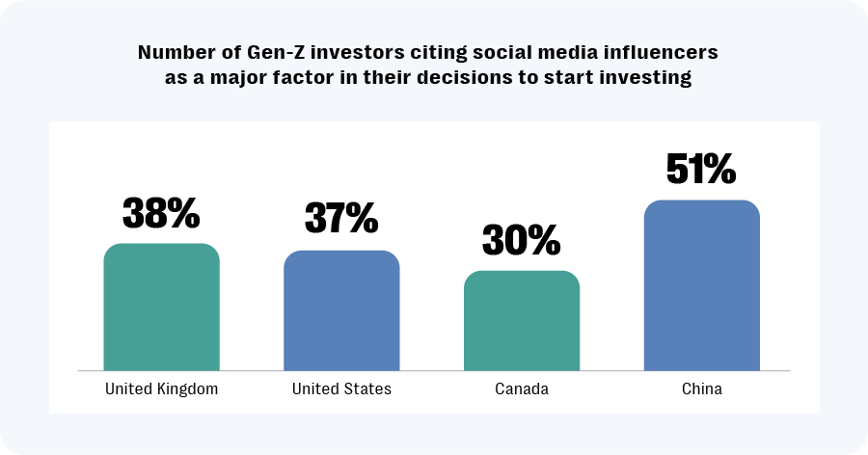
Task: Select the tall China blue bar
Action: point(702,285)
